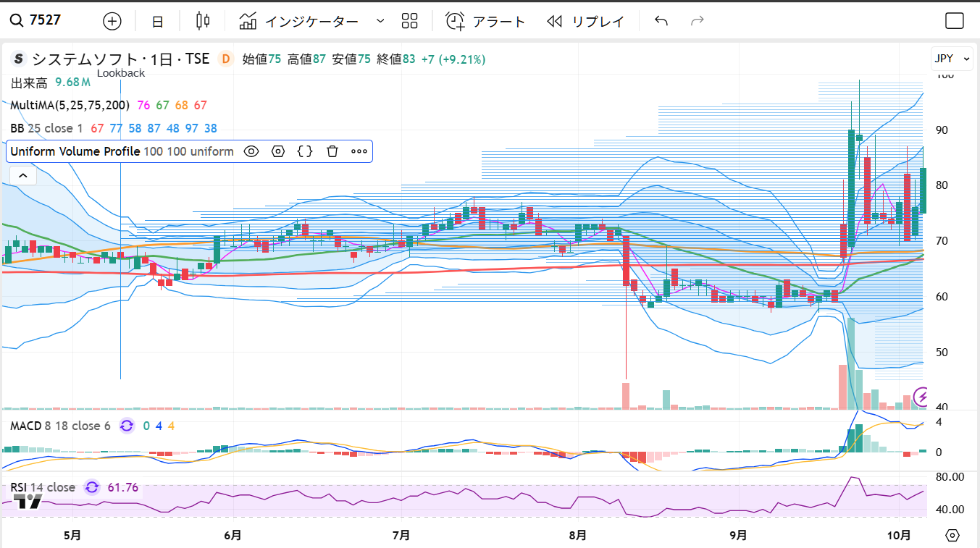This screenshot has width=980, height=548.
Task: Click the アラート alert button
Action: (x=485, y=21)
